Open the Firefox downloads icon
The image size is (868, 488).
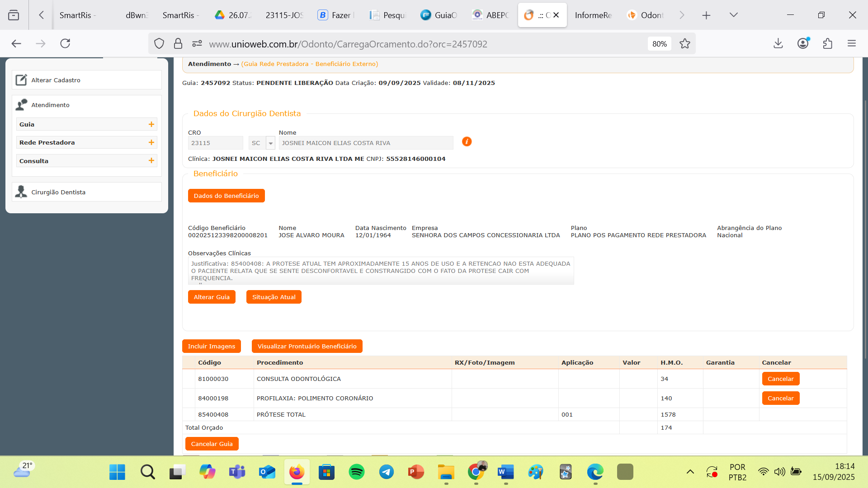[778, 43]
